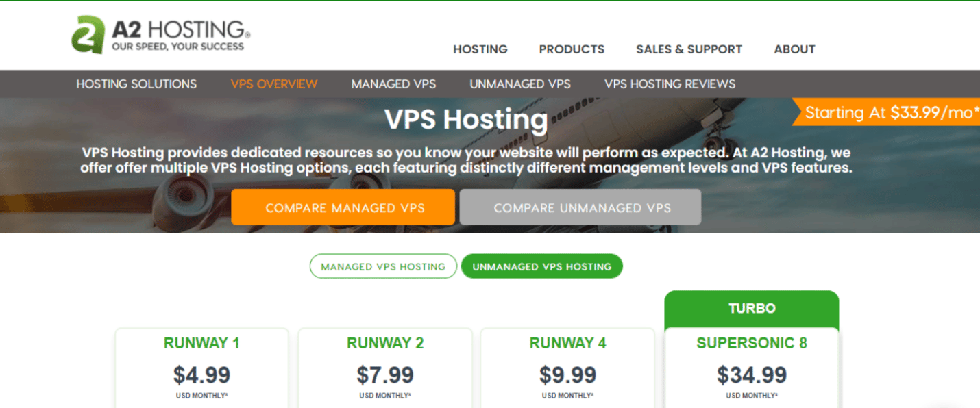This screenshot has width=980, height=408.
Task: Click the A2 Hosting logo icon
Action: click(88, 34)
